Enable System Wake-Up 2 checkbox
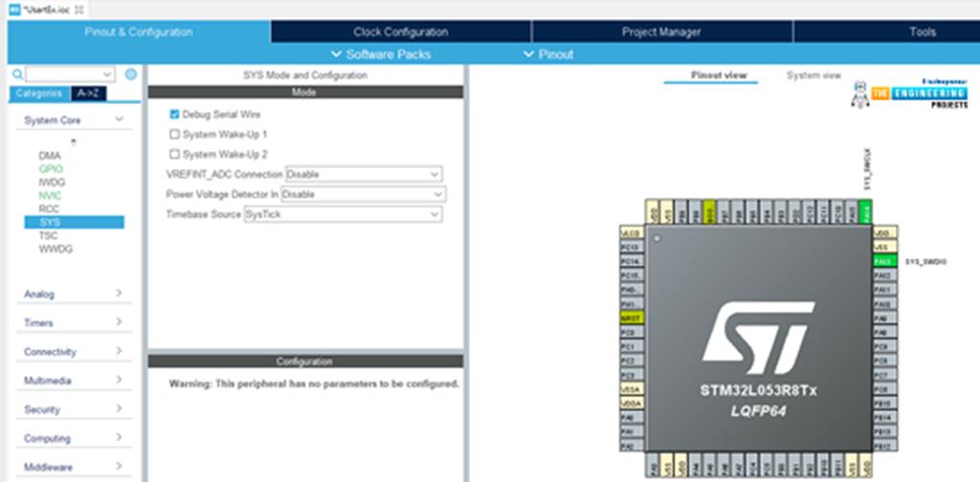Image resolution: width=980 pixels, height=482 pixels. (174, 154)
